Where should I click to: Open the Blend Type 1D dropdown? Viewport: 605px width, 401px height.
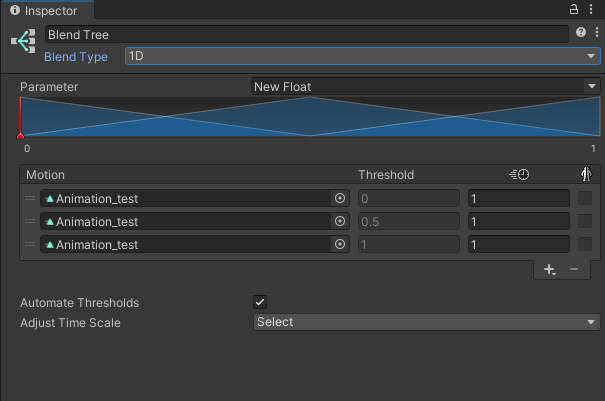pyautogui.click(x=363, y=56)
